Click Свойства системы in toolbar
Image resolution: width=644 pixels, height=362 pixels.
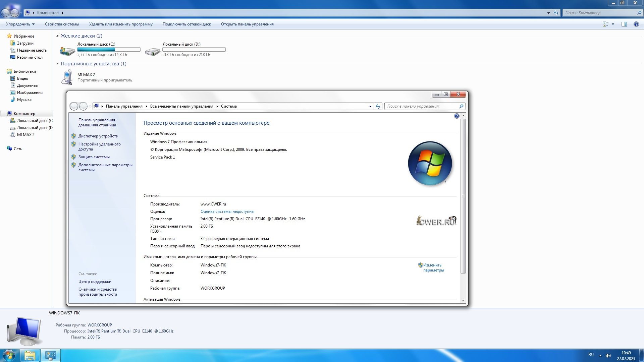[x=62, y=24]
